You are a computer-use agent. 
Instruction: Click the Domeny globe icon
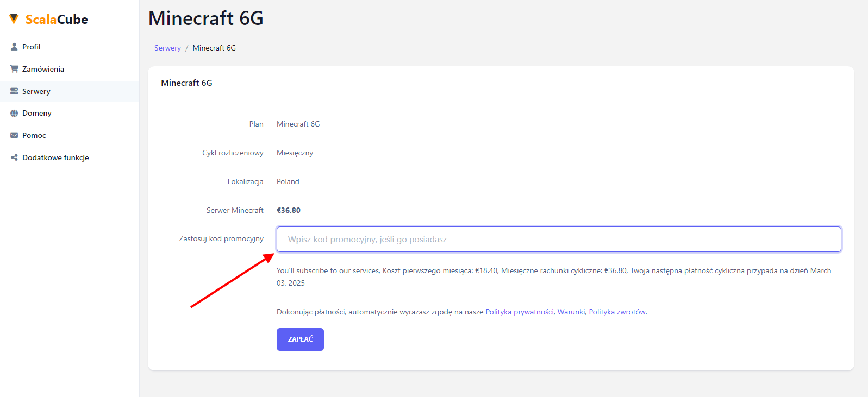[x=14, y=114]
